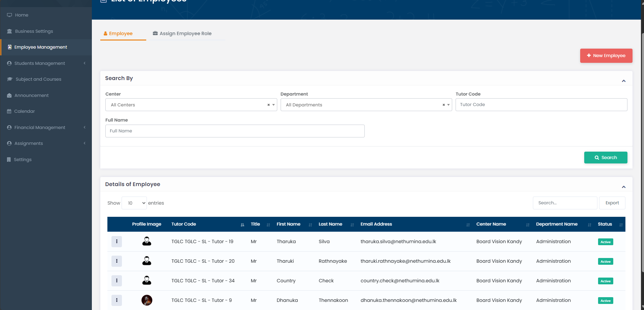Open the three-dot menu for Tharuka Silva

coord(117,241)
